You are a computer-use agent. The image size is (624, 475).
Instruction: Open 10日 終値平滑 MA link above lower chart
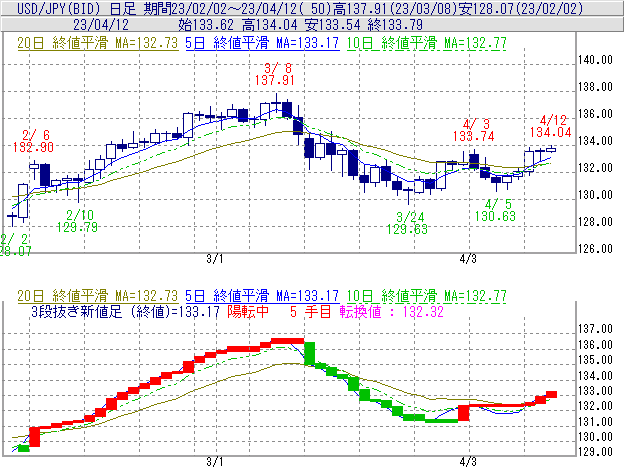click(427, 296)
